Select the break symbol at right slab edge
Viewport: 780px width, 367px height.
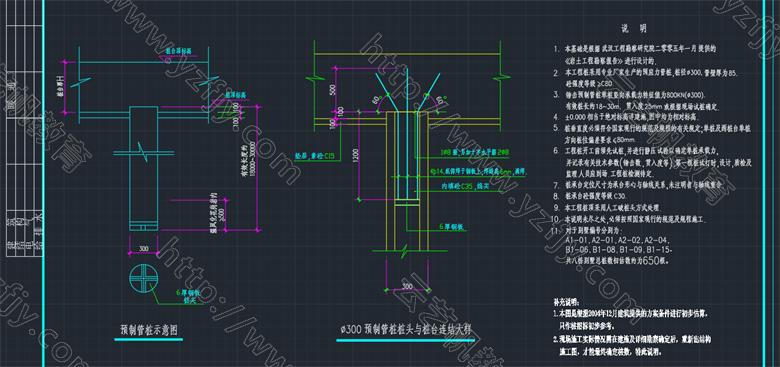tap(501, 78)
